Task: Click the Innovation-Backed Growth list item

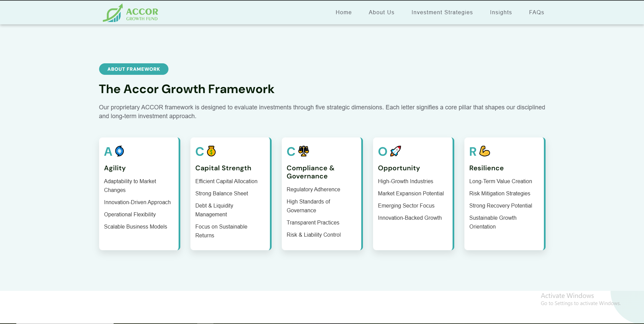Action: coord(410,218)
